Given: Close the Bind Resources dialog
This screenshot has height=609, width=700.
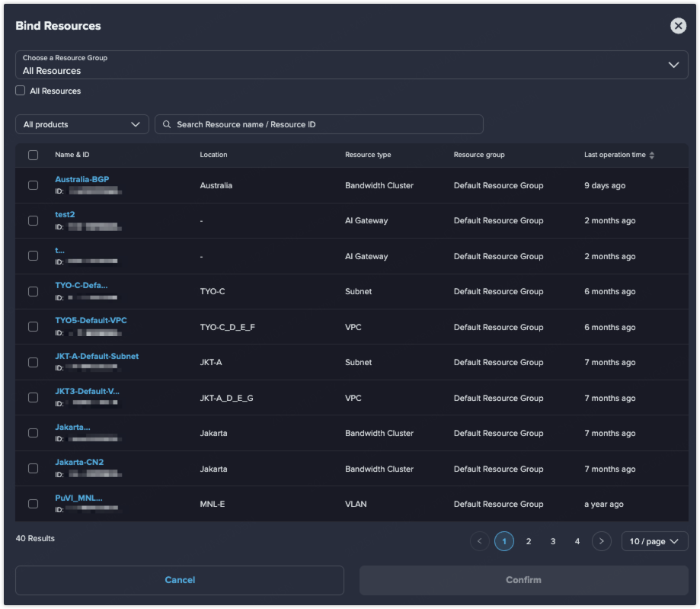Looking at the screenshot, I should pyautogui.click(x=678, y=26).
